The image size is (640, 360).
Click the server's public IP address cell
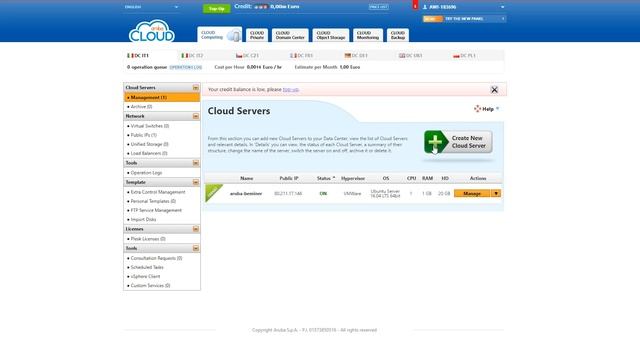tap(288, 193)
